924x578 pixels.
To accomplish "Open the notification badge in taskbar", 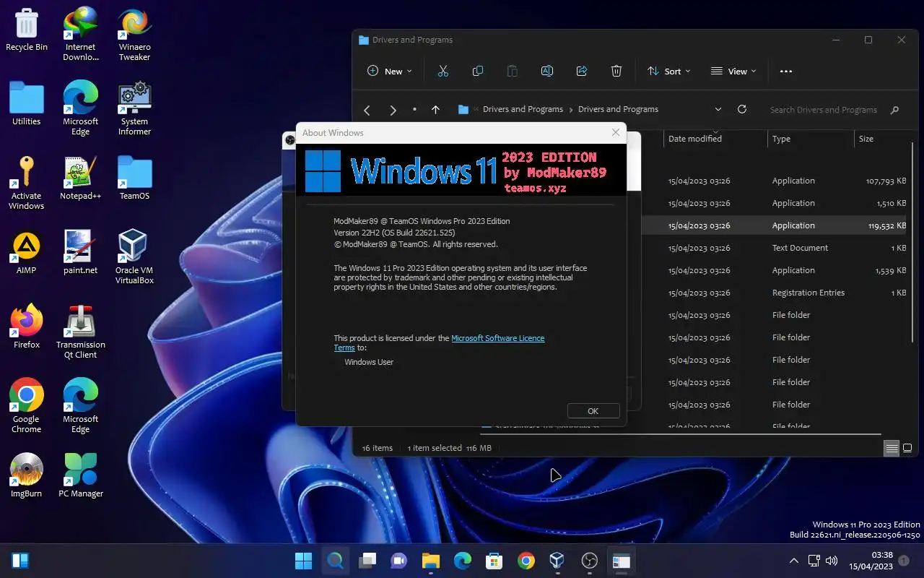I will 905,561.
